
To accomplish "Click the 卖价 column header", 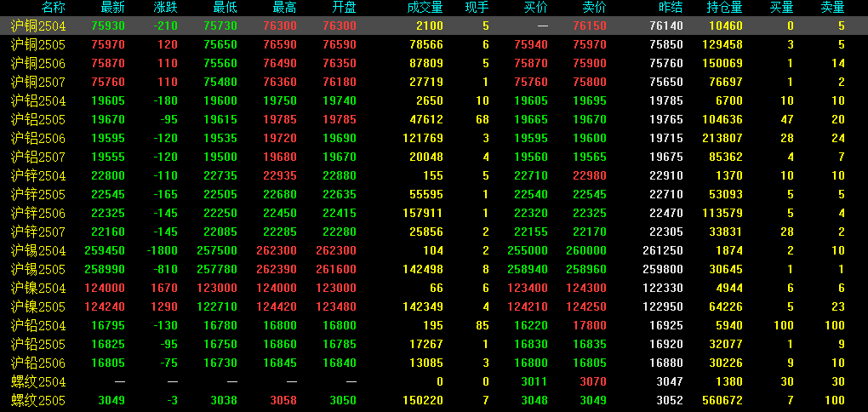I will point(595,8).
